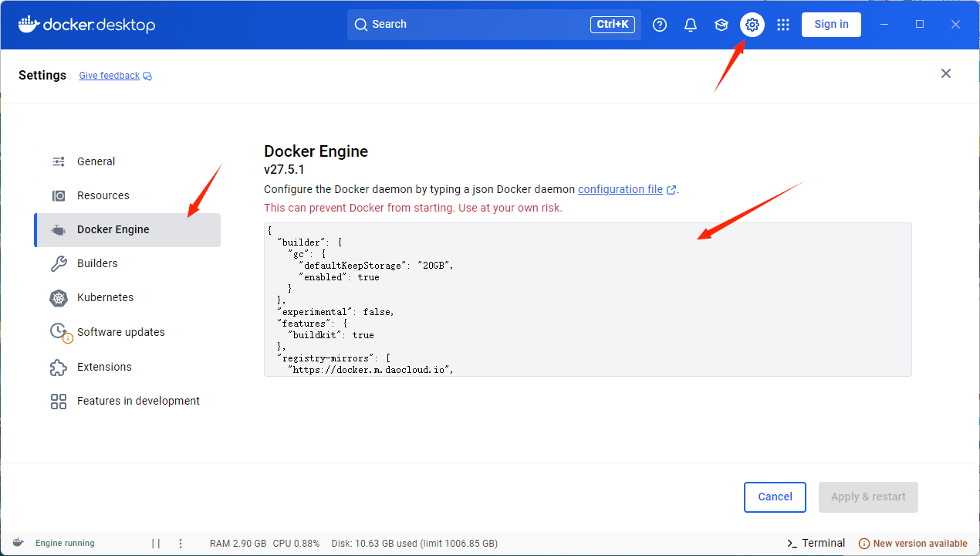Click the Sign in button
Screen dimensions: 980x556
pos(831,25)
